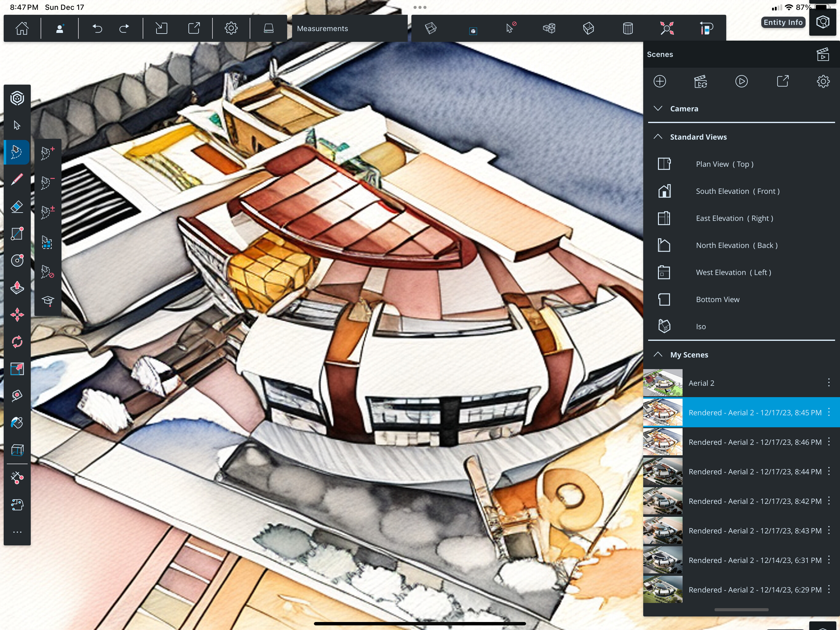Collapse the Standard Views section
Image resolution: width=840 pixels, height=630 pixels.
pos(658,137)
